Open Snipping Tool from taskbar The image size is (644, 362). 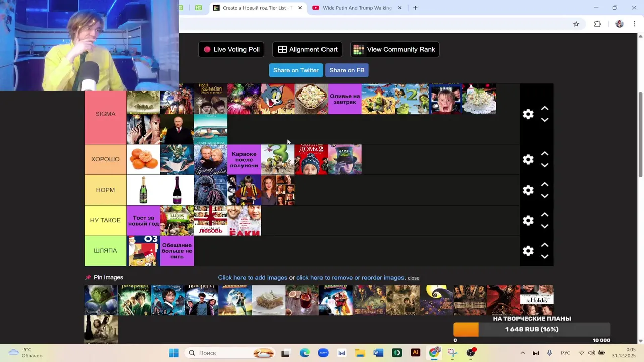point(452,353)
